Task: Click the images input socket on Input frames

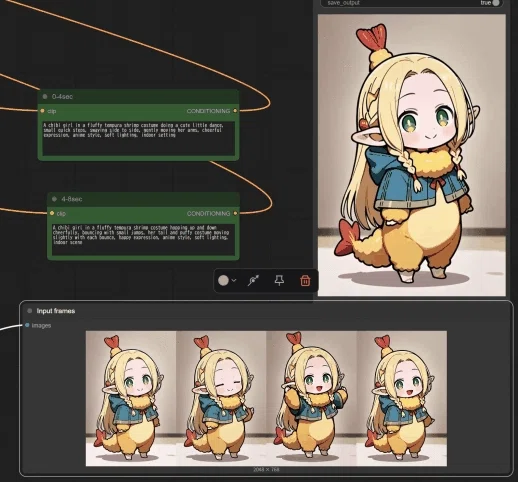Action: 27,325
